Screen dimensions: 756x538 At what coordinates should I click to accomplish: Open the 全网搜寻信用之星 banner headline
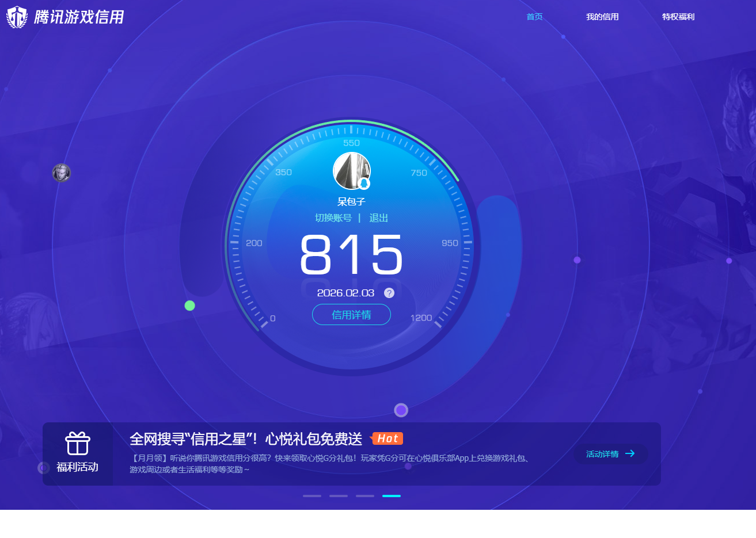(245, 439)
